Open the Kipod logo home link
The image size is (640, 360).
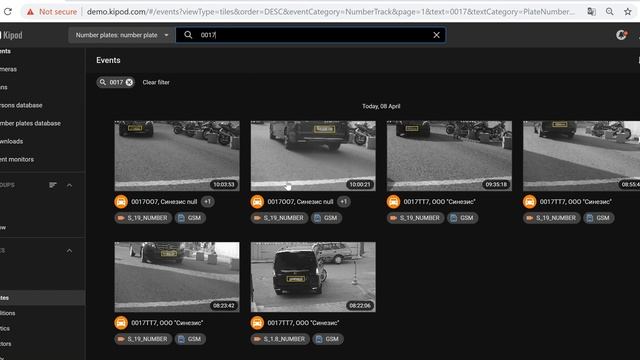coord(11,35)
